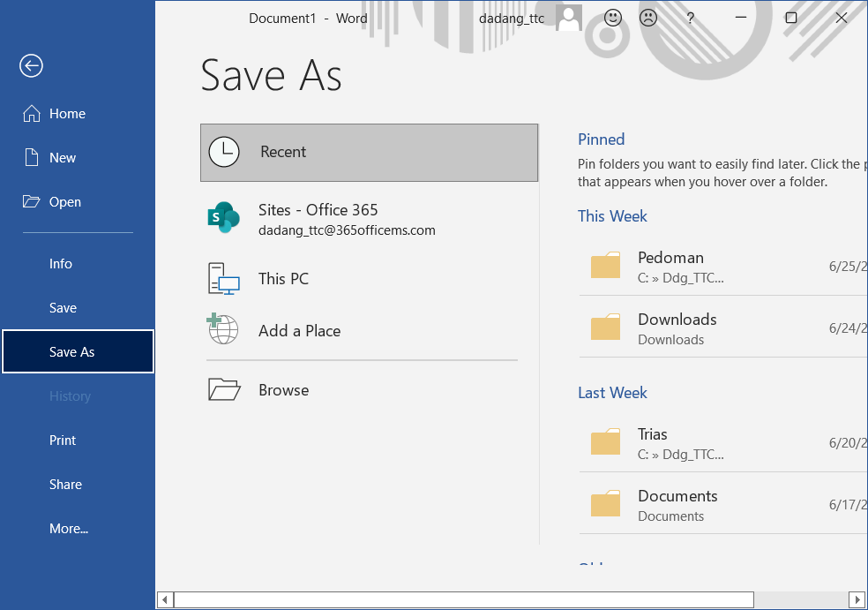This screenshot has height=610, width=868.
Task: Click the Add a Place globe icon
Action: 223,329
